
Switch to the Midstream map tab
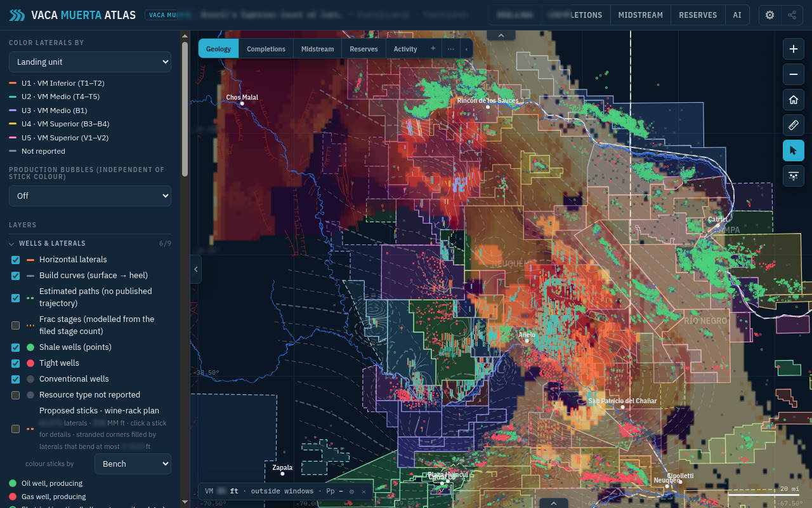[x=317, y=49]
